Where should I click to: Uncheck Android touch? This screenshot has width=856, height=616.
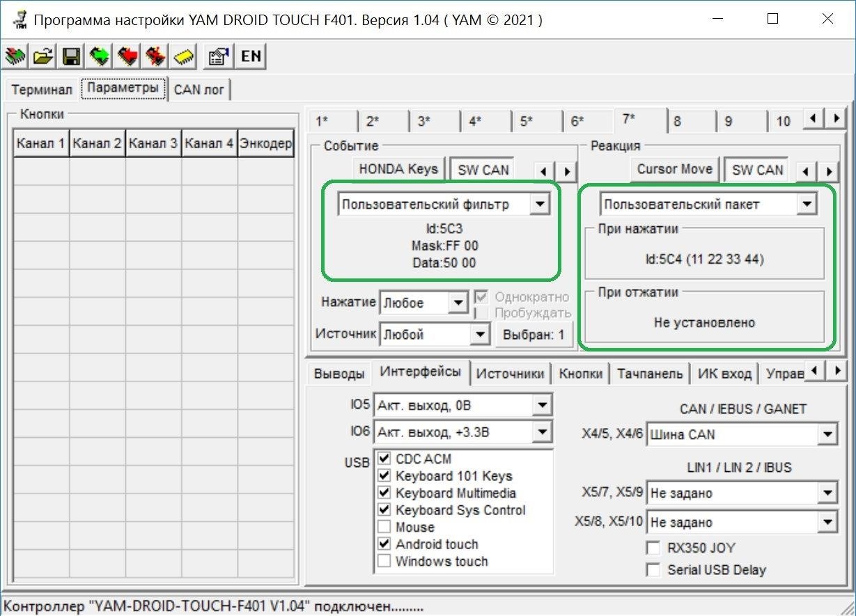pos(384,544)
